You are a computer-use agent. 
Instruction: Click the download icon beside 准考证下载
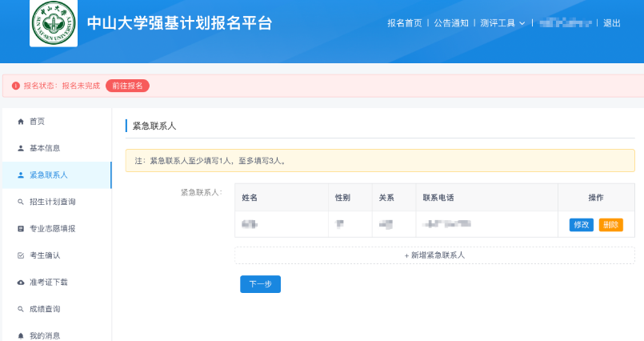[21, 283]
